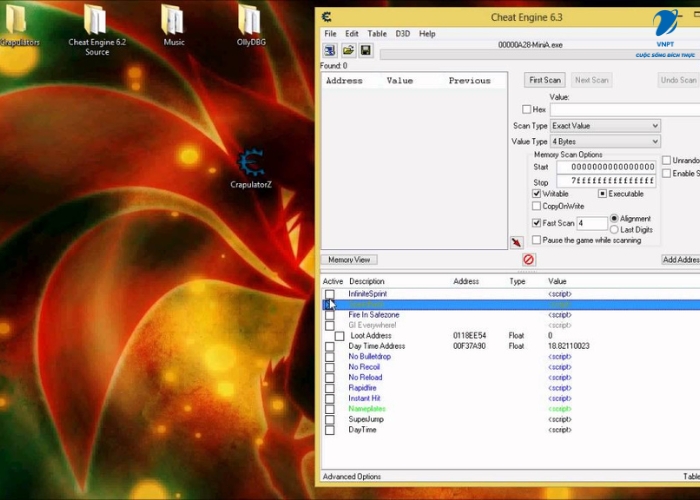Open the Help menu
This screenshot has width=700, height=500.
(x=427, y=33)
